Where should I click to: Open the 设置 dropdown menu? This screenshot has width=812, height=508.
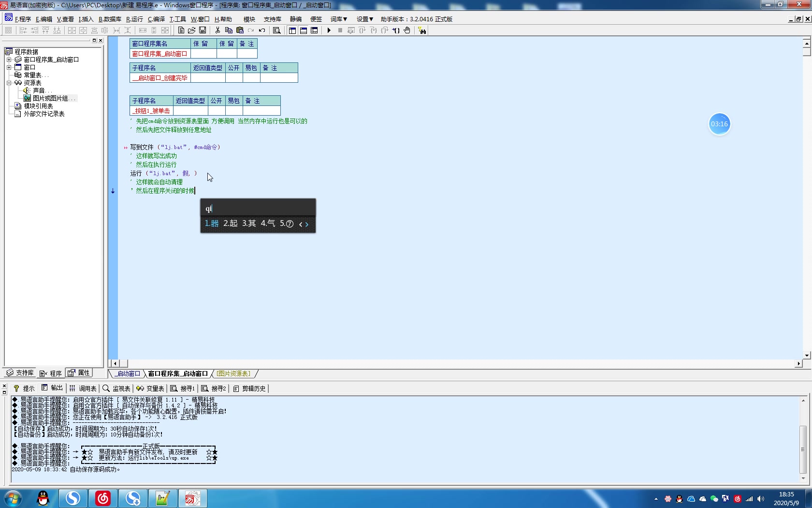(365, 19)
